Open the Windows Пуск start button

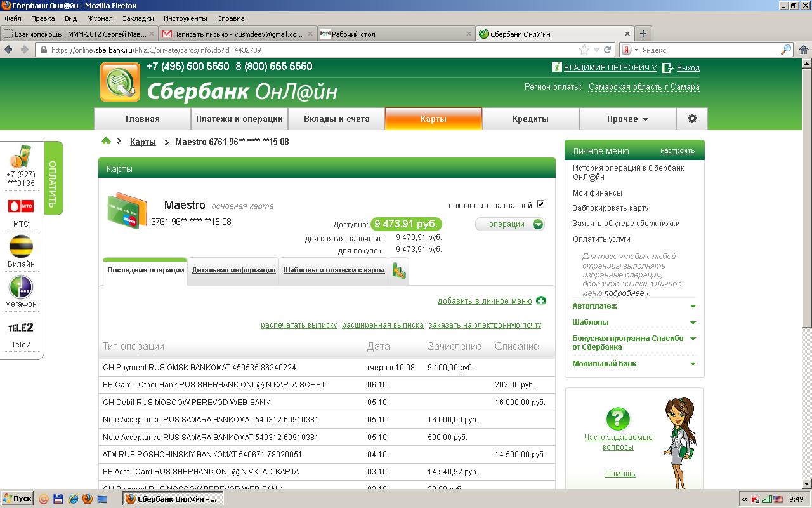[x=17, y=499]
